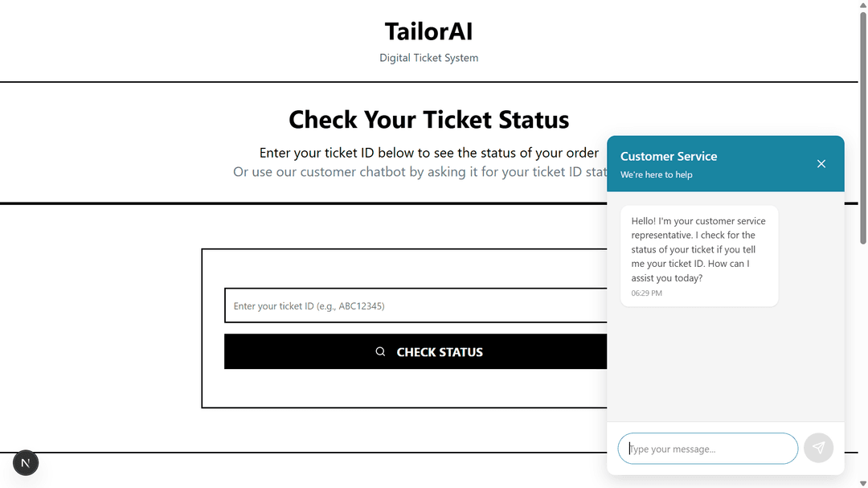Click the 06:29 PM message timestamp
Image resolution: width=868 pixels, height=488 pixels.
(x=645, y=293)
